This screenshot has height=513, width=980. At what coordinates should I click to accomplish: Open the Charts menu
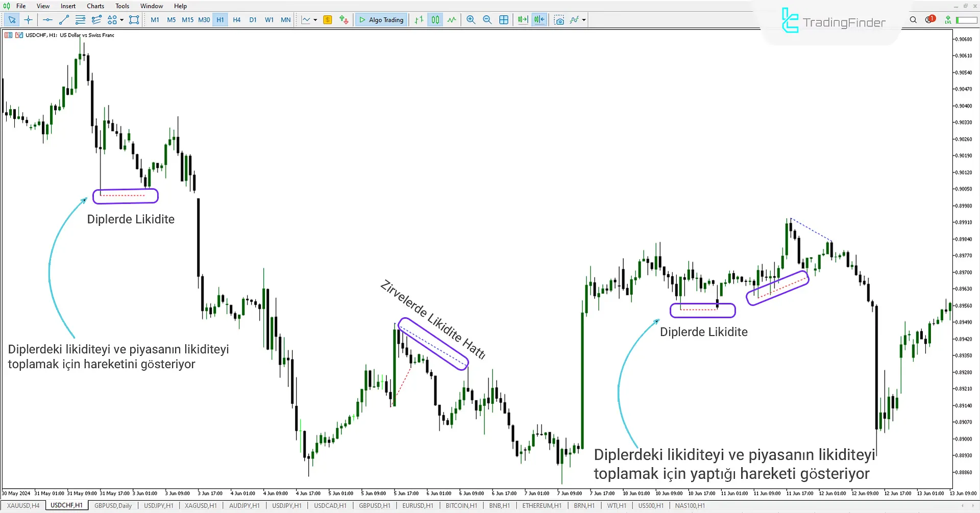coord(95,6)
